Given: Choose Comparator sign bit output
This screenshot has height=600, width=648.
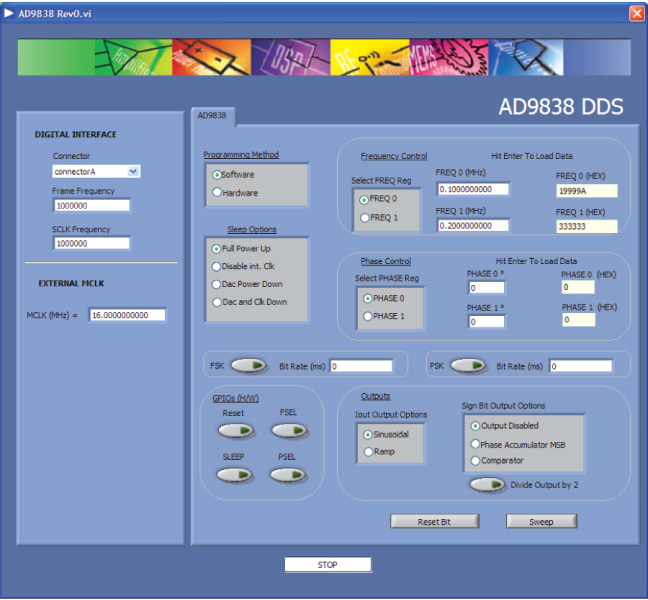Looking at the screenshot, I should coord(475,461).
